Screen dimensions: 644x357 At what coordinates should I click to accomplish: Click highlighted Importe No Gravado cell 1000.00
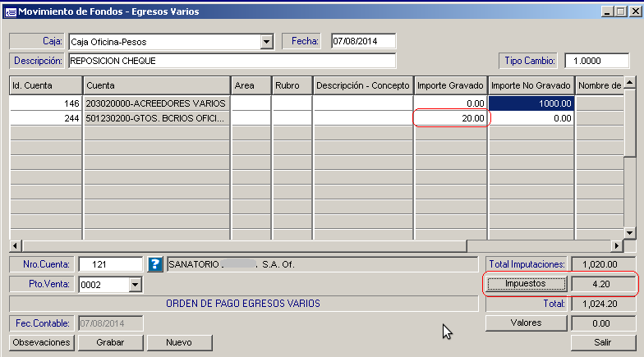tap(531, 103)
